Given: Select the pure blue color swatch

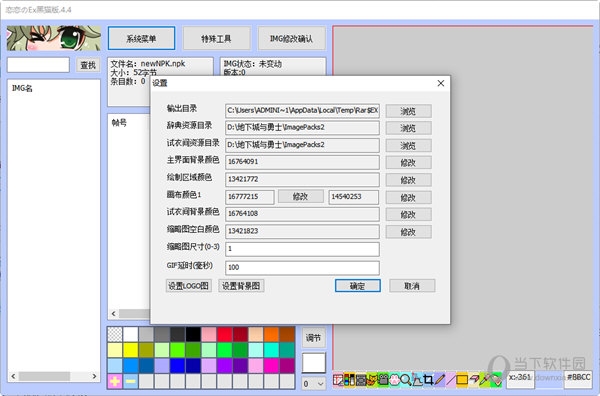Looking at the screenshot, I should (x=178, y=365).
